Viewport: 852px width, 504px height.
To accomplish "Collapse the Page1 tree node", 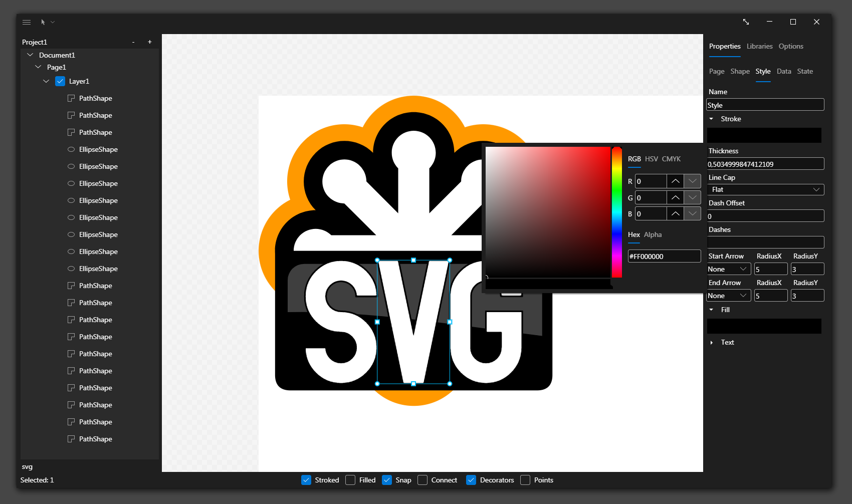I will 38,67.
